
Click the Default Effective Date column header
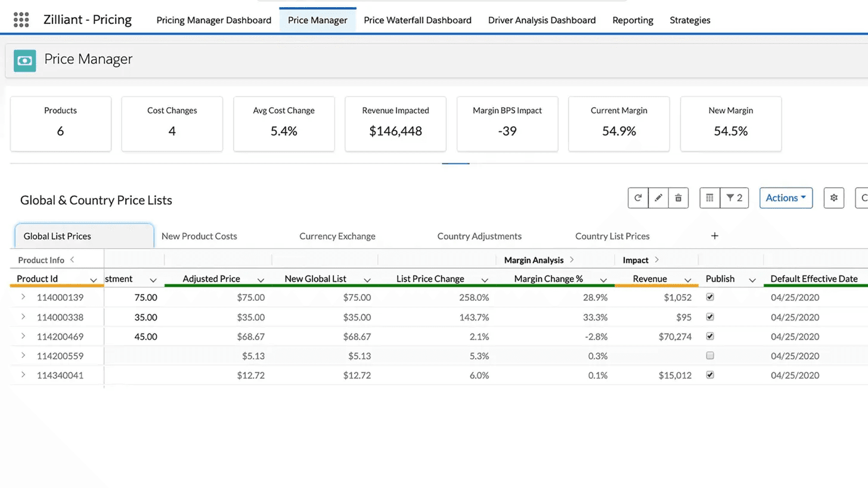coord(814,279)
